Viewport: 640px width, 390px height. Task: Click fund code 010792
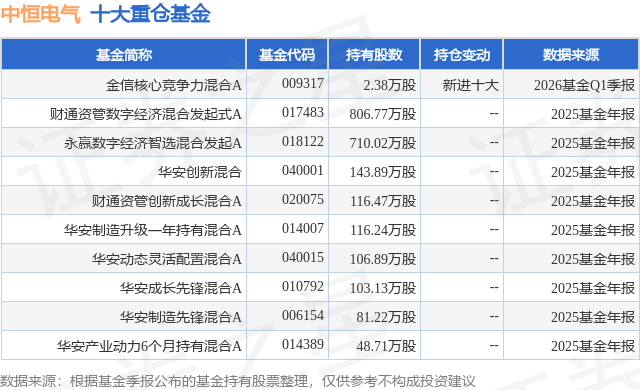pyautogui.click(x=303, y=286)
